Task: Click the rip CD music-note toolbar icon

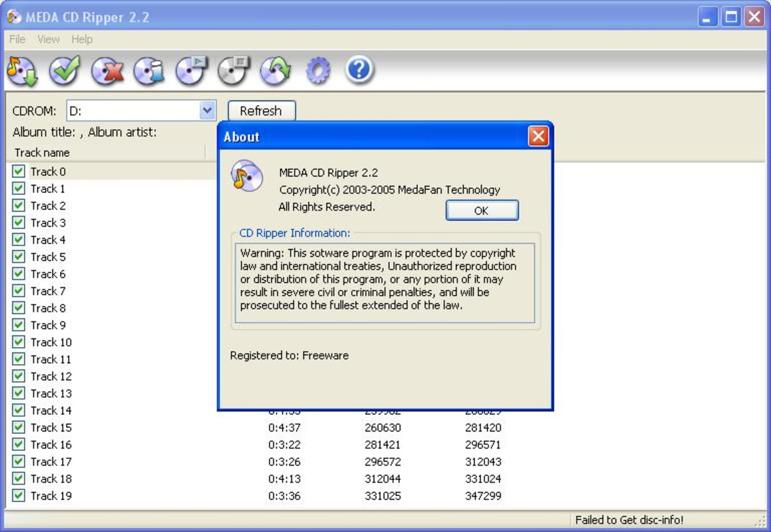Action: tap(22, 71)
